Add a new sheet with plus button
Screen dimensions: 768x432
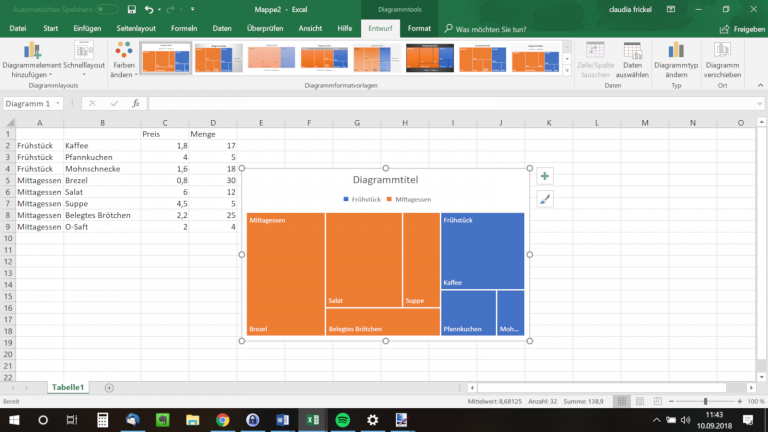coord(109,387)
